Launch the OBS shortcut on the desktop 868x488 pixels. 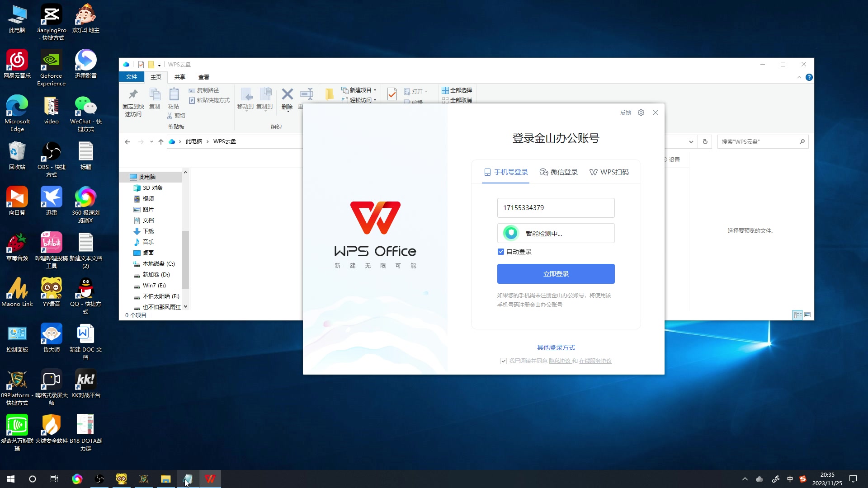[x=51, y=159]
